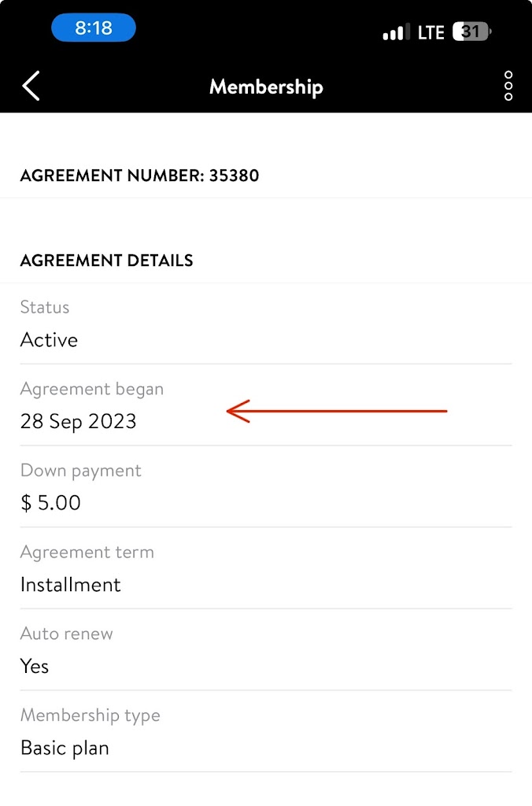
Task: Tap the Agreement began label
Action: click(92, 389)
